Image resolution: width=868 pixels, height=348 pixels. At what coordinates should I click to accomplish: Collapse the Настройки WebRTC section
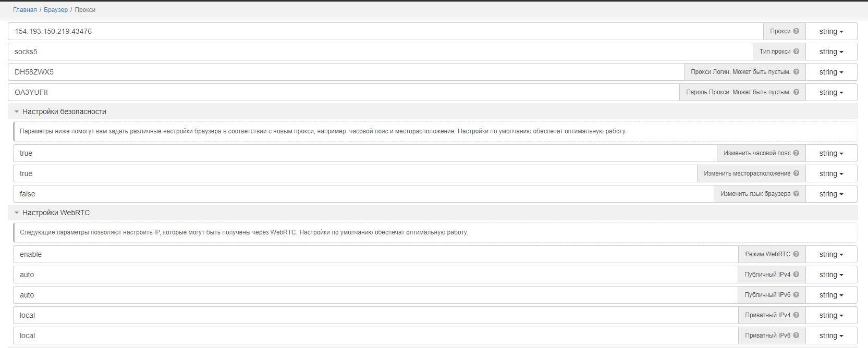(x=17, y=213)
